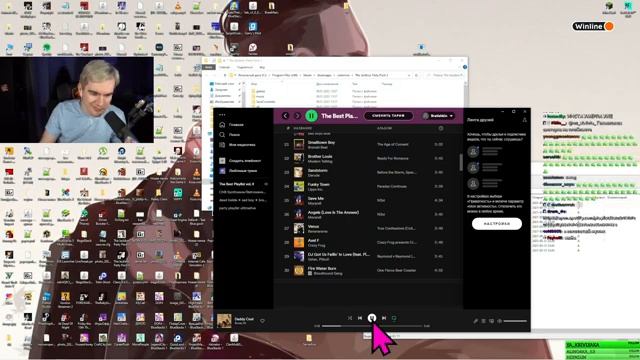
Task: Open the Crazy Frog artist link
Action: 316,245
